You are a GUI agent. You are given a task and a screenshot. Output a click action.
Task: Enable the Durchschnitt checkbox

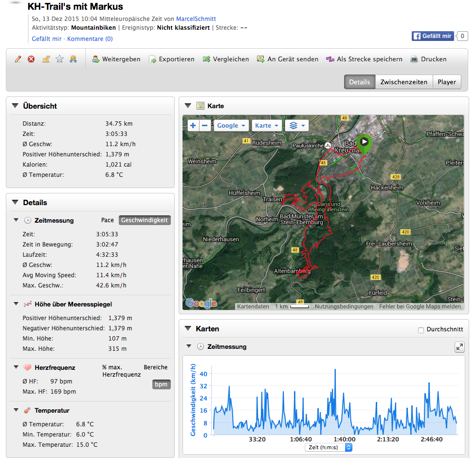point(421,330)
